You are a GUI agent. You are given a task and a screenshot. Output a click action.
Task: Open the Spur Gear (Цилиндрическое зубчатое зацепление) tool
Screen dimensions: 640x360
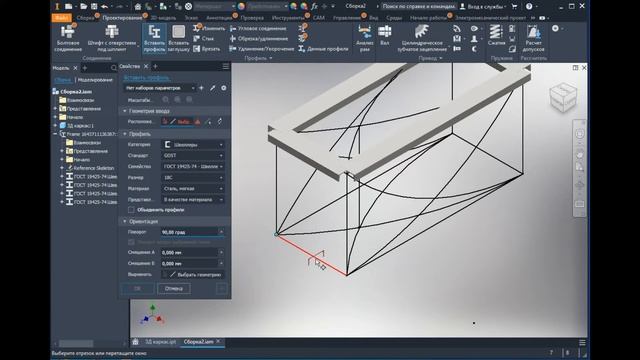point(422,38)
